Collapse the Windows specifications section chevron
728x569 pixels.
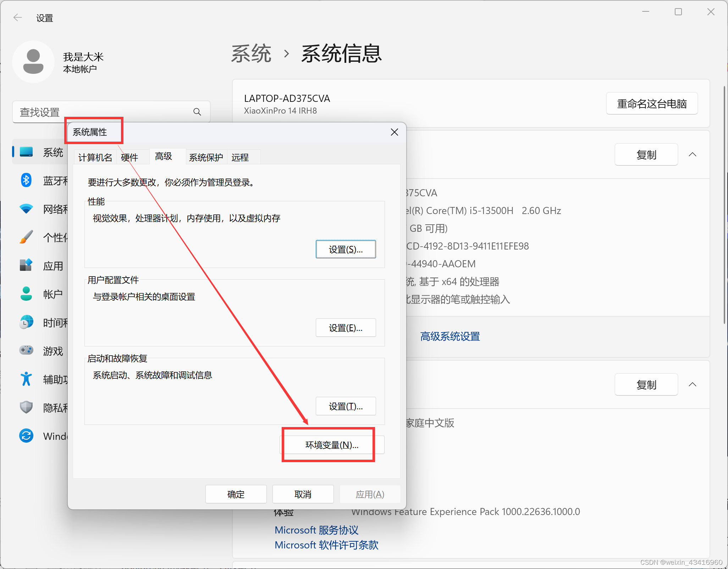(x=693, y=384)
